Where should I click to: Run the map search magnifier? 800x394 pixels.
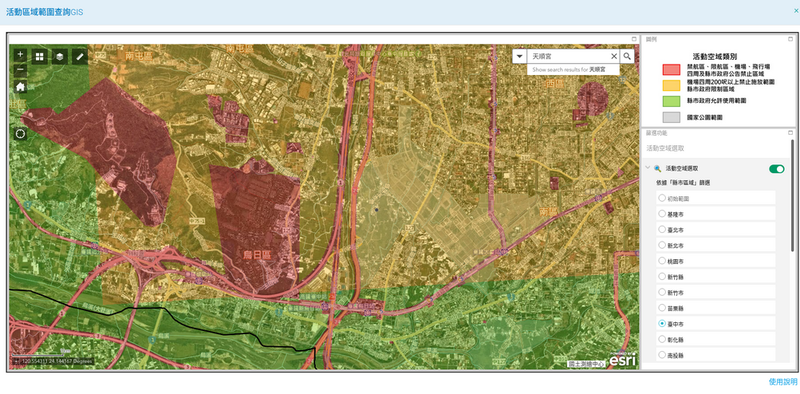[627, 56]
